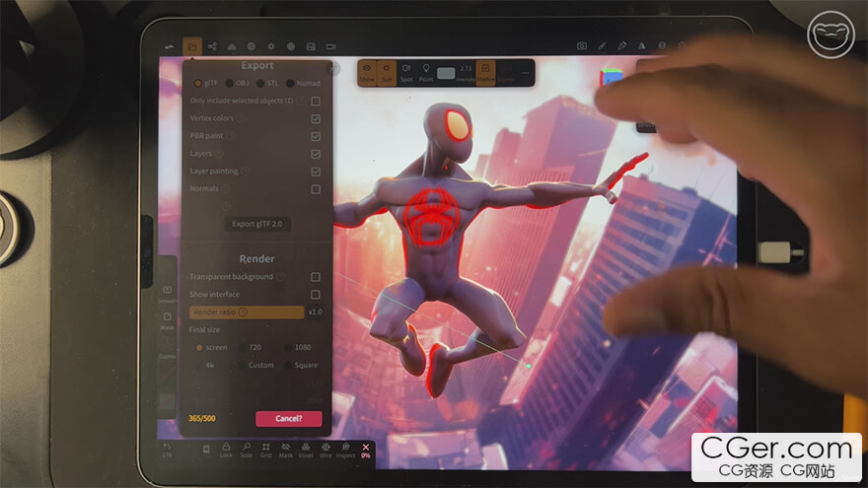Screen dimensions: 868x488
Task: Tap the Inspect icon in bottom bar
Action: (x=345, y=450)
